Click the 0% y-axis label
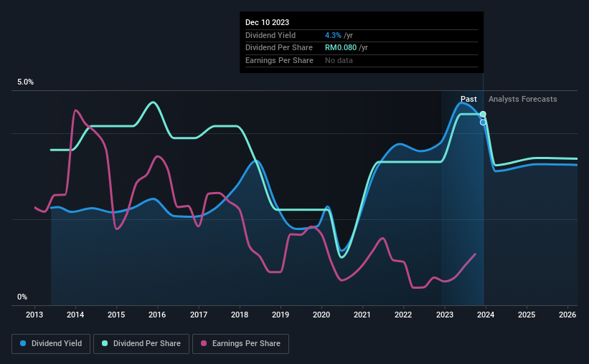Image resolution: width=589 pixels, height=364 pixels. (22, 297)
